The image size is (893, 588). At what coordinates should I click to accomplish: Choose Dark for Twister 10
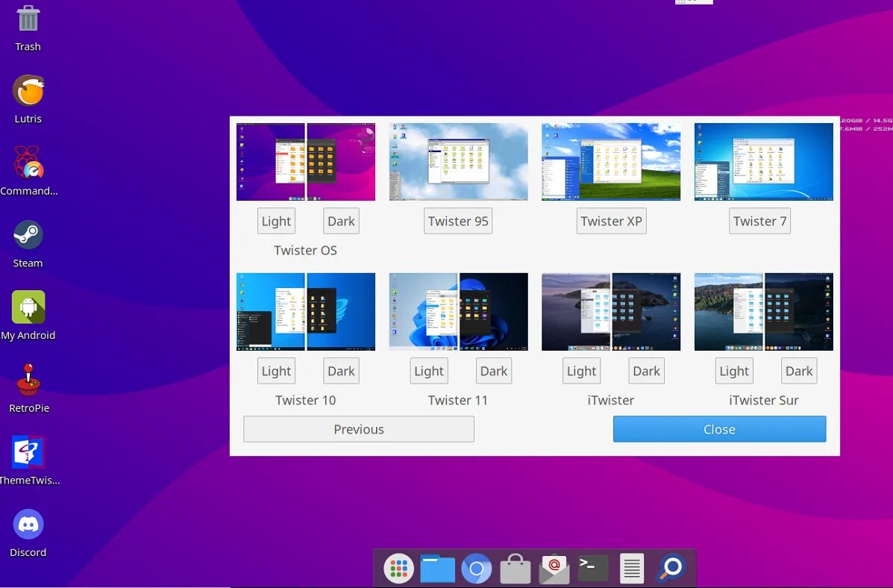point(341,371)
